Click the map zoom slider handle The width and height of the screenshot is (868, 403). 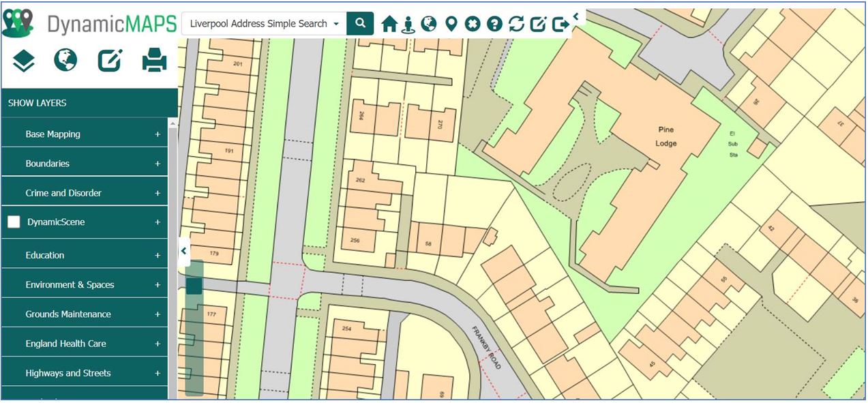pyautogui.click(x=194, y=286)
